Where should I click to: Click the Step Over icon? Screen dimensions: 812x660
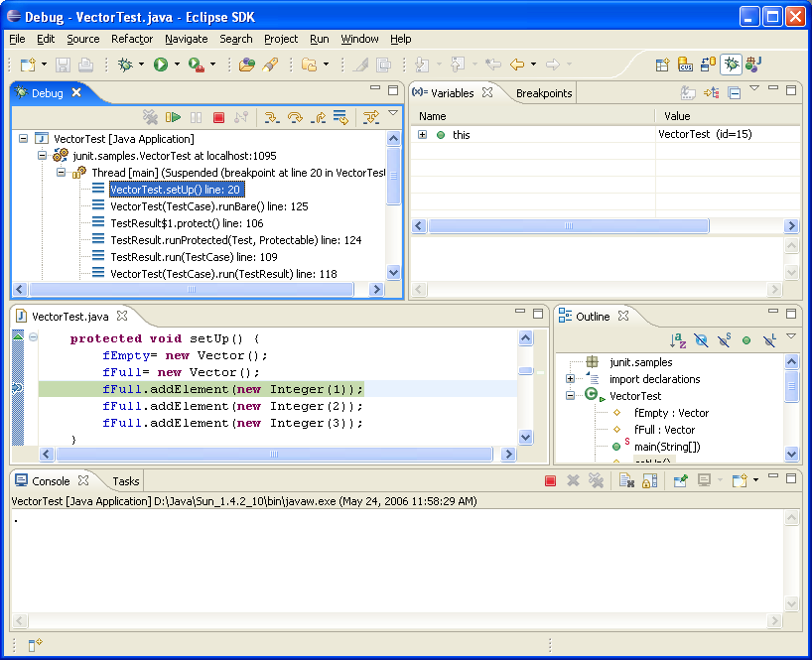pyautogui.click(x=295, y=118)
